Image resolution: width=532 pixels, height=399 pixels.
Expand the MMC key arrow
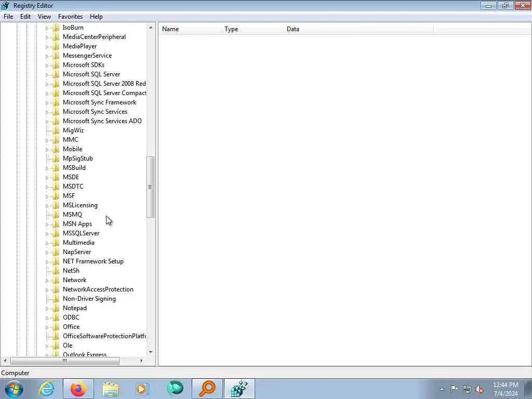[47, 140]
